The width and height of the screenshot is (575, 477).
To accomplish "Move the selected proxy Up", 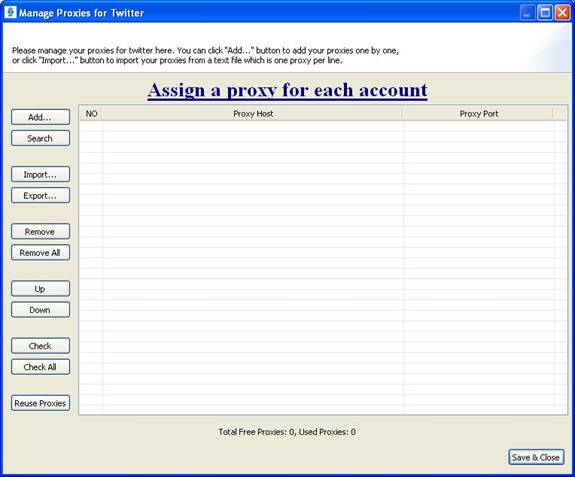I will point(40,289).
